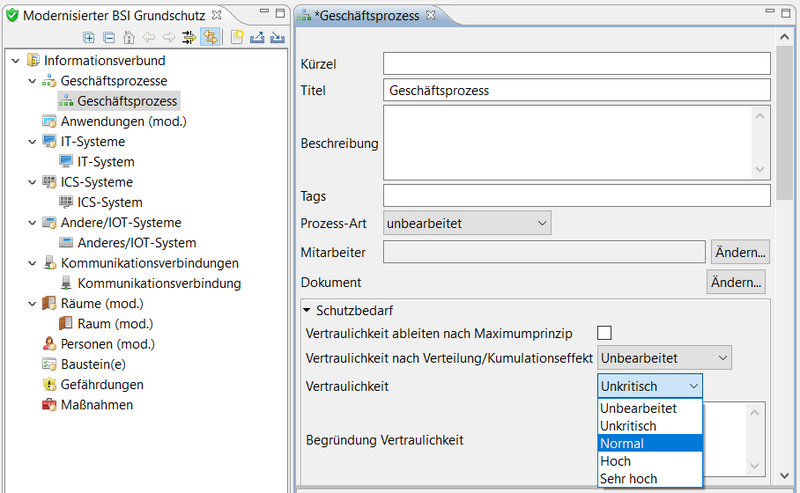Switch to Modernisierter BSI Grundschutz tab
Image resolution: width=800 pixels, height=493 pixels.
coord(114,15)
